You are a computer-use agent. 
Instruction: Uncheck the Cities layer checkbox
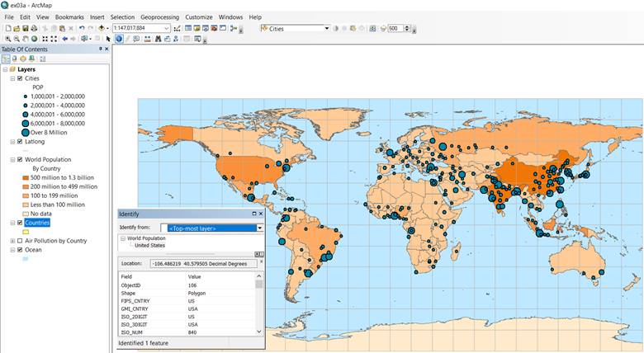pyautogui.click(x=20, y=78)
